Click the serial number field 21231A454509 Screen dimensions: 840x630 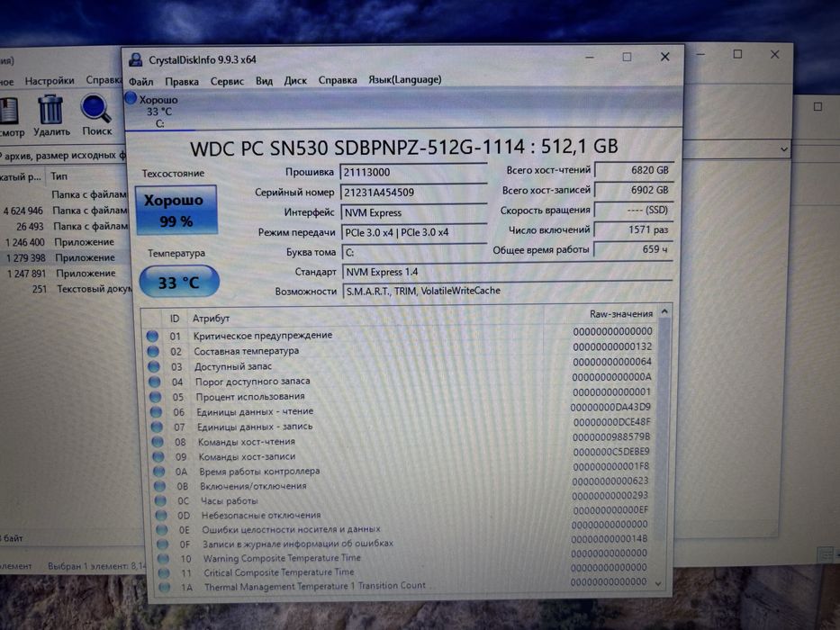[413, 193]
